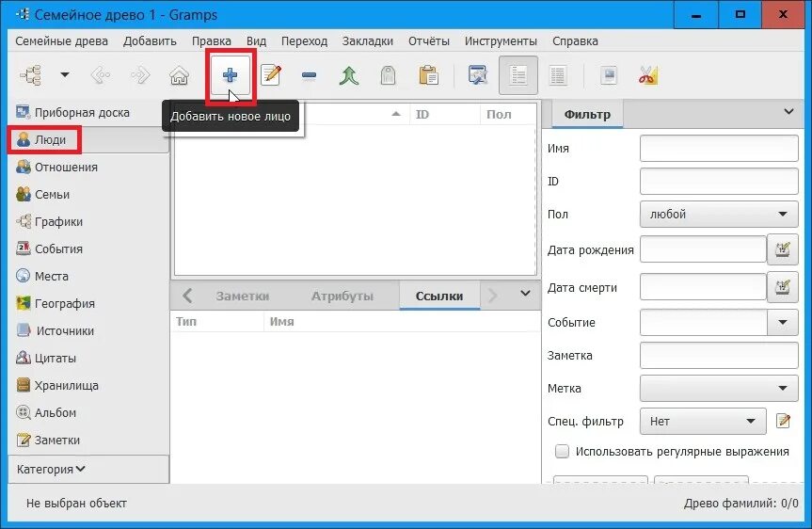The width and height of the screenshot is (812, 529).
Task: Click the Имя filter input field
Action: (719, 148)
